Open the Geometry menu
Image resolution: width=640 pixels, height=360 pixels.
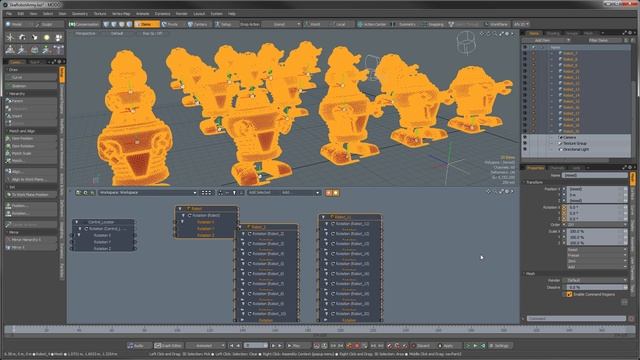[80, 14]
